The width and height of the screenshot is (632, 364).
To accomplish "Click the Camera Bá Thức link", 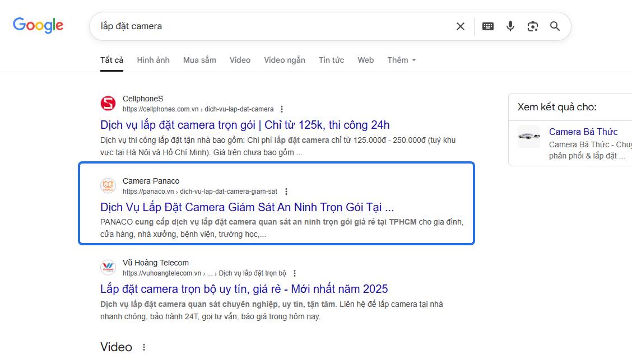I will pyautogui.click(x=583, y=132).
